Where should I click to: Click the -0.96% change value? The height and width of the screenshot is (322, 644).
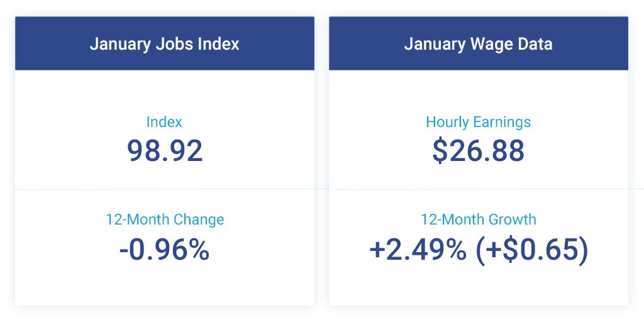pos(164,250)
